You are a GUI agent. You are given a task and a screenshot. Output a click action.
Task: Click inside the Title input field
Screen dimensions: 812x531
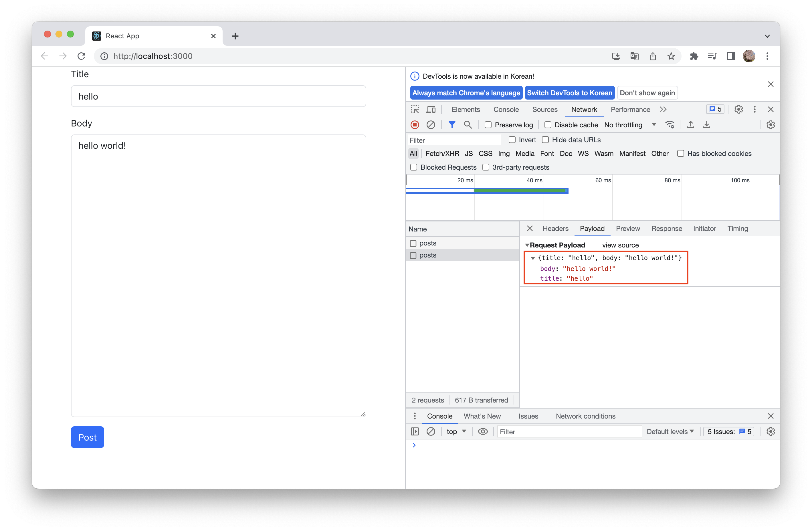point(218,96)
